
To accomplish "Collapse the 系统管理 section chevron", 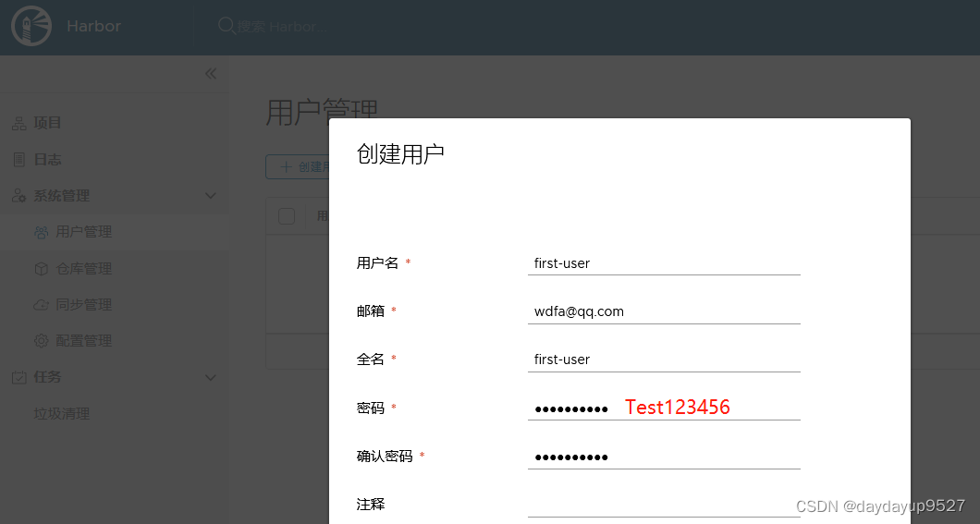I will click(211, 196).
